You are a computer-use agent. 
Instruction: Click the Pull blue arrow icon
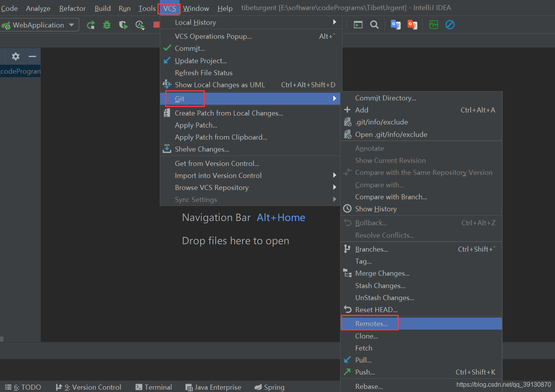(347, 359)
